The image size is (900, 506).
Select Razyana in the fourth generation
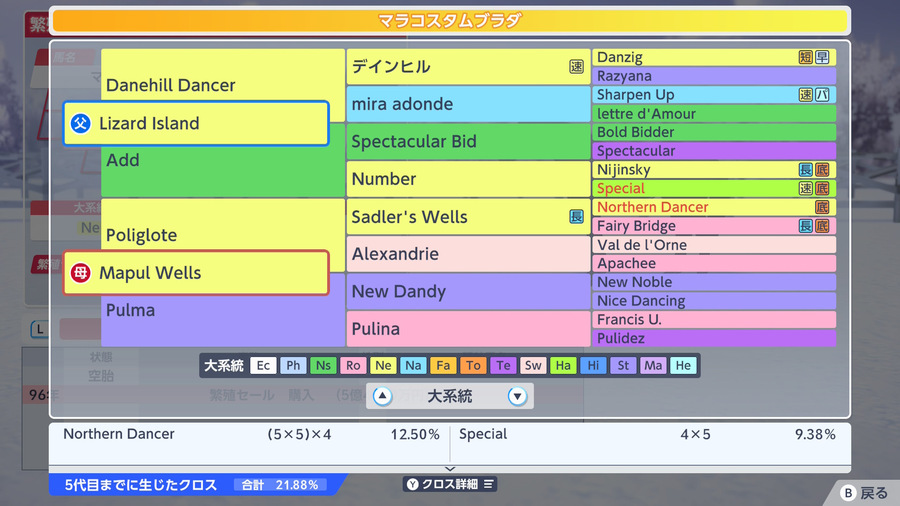click(714, 76)
